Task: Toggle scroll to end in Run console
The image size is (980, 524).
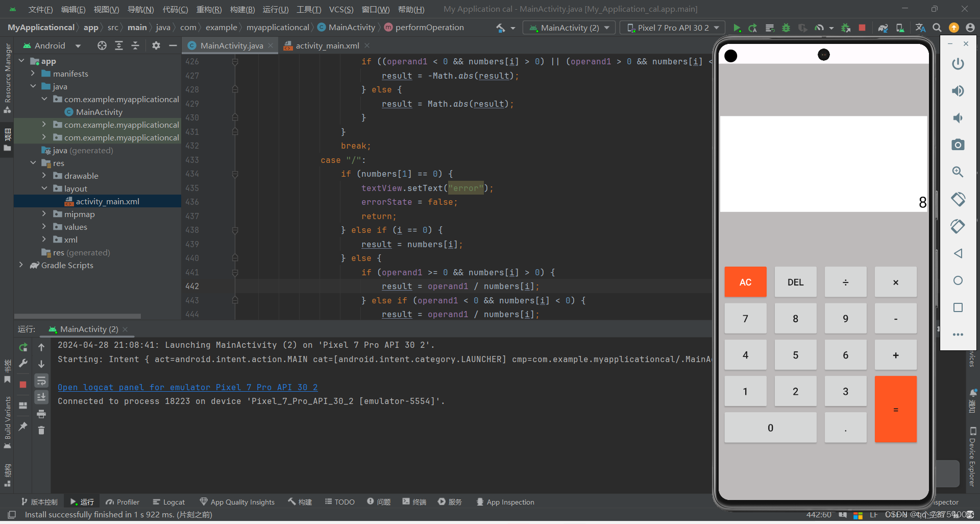Action: pyautogui.click(x=41, y=397)
